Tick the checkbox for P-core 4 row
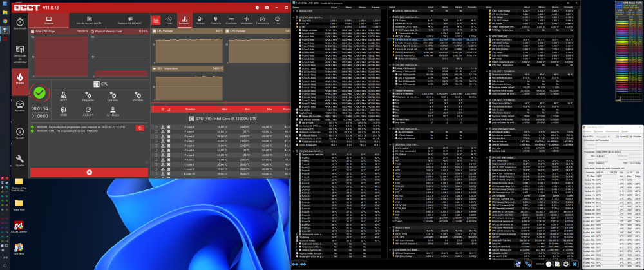This screenshot has width=644, height=270. (x=156, y=146)
